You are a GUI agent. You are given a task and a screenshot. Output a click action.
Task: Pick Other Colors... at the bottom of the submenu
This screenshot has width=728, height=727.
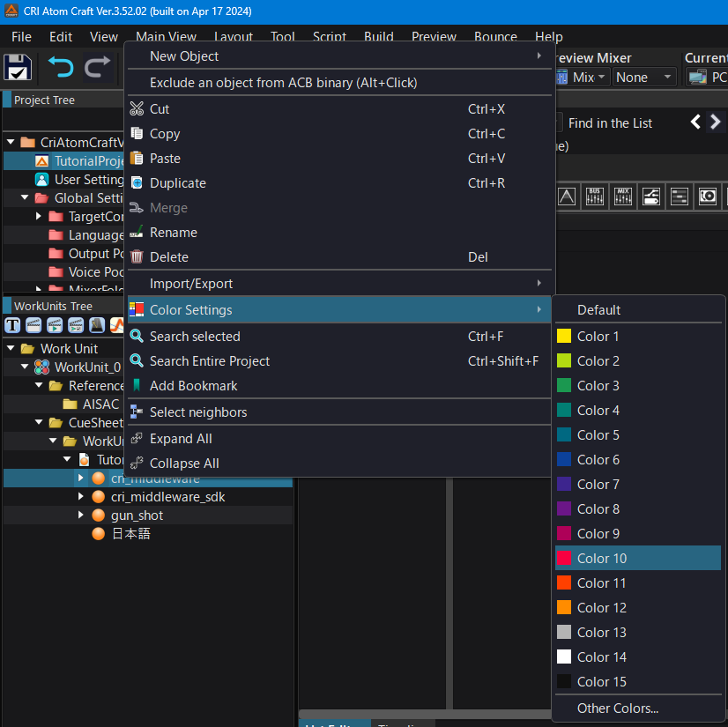tap(617, 708)
